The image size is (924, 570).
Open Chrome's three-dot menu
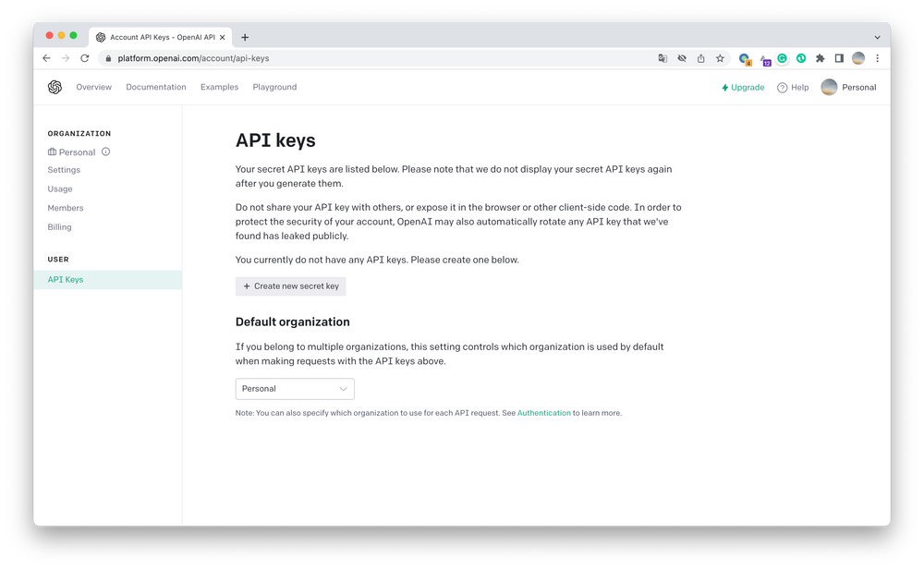point(877,58)
